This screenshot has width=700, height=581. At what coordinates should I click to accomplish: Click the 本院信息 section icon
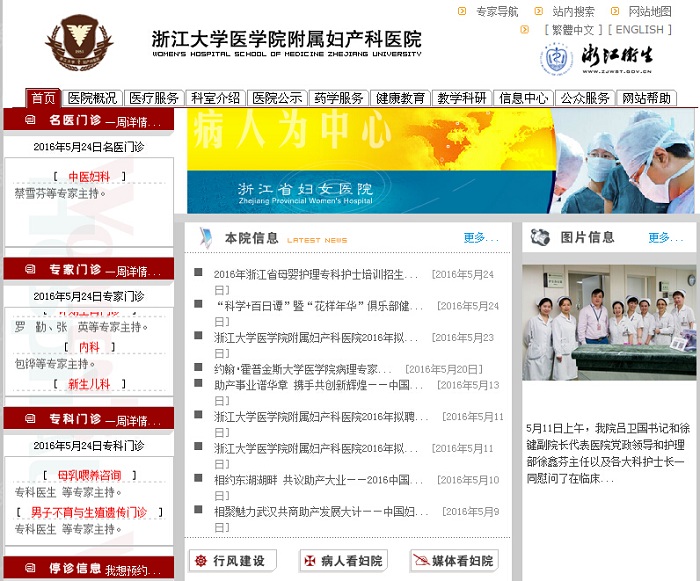point(206,238)
